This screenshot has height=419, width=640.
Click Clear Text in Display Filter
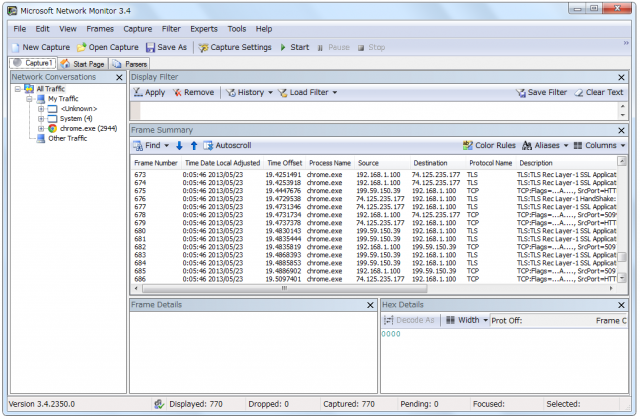pyautogui.click(x=599, y=93)
